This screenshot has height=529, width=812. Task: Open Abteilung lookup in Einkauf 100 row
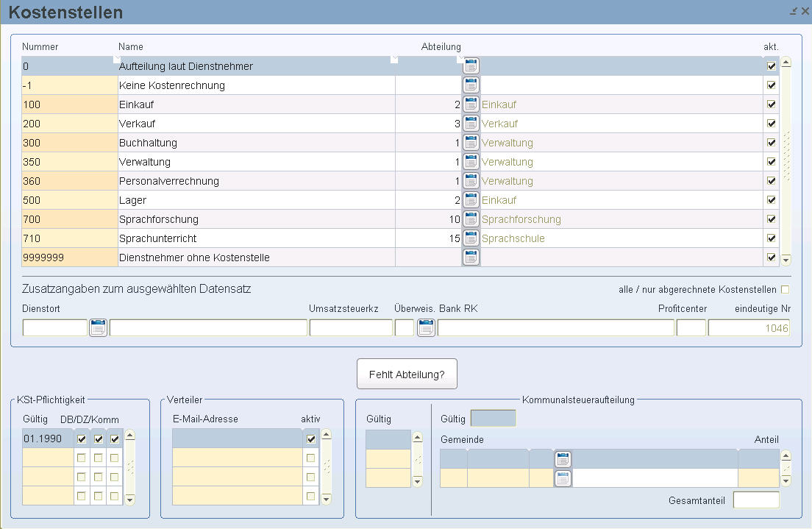pyautogui.click(x=471, y=104)
